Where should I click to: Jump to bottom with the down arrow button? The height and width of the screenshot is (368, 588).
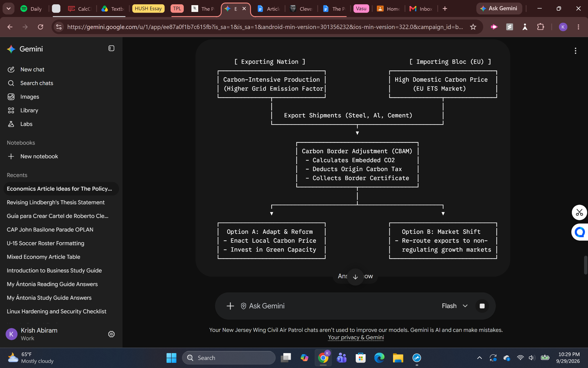tap(355, 277)
